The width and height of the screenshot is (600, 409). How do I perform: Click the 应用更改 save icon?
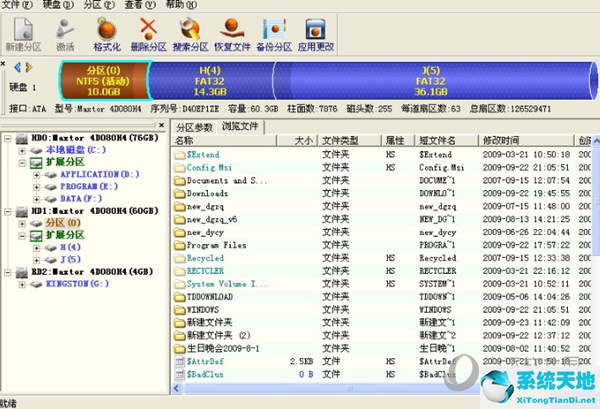coord(316,29)
